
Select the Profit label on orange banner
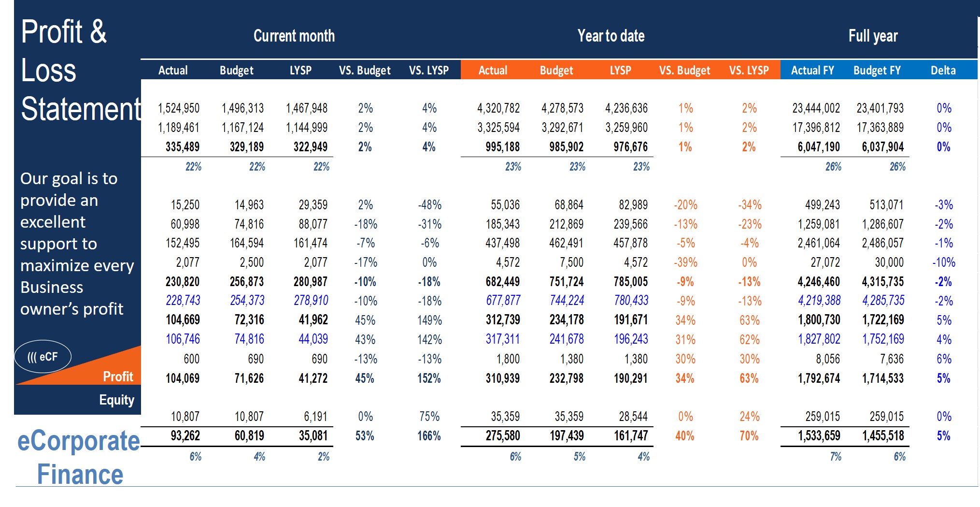tap(118, 377)
